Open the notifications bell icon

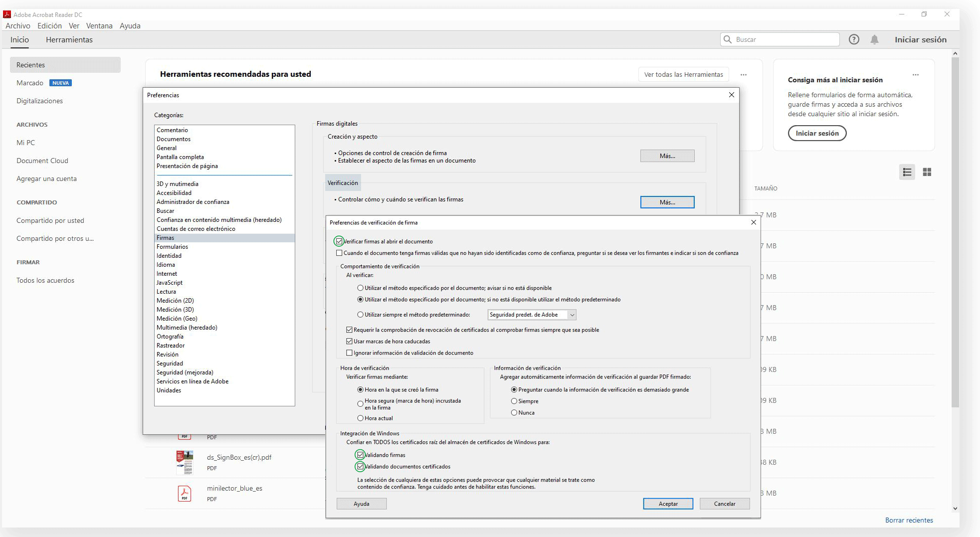coord(874,39)
